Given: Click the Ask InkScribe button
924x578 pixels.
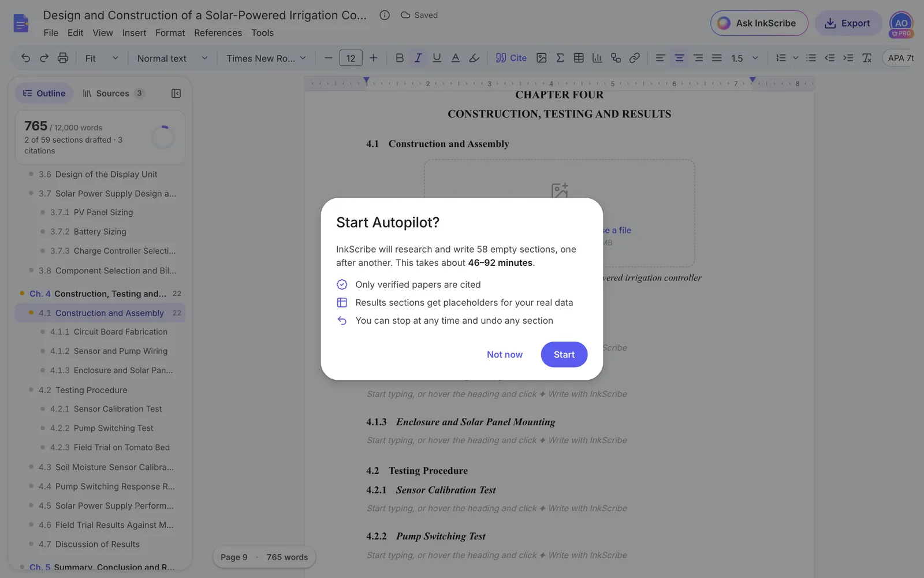Looking at the screenshot, I should pyautogui.click(x=759, y=23).
